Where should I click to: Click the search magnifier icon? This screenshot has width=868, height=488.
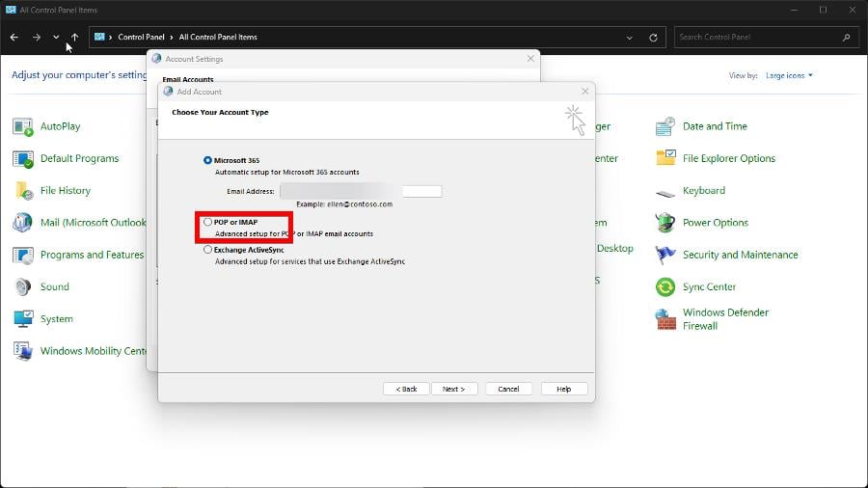[x=847, y=37]
